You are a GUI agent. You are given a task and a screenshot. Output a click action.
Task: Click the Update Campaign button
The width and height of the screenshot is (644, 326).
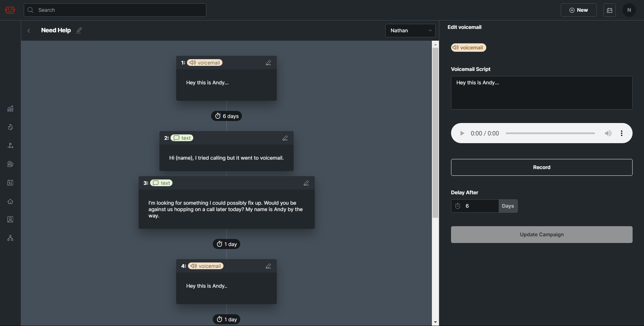[541, 235]
